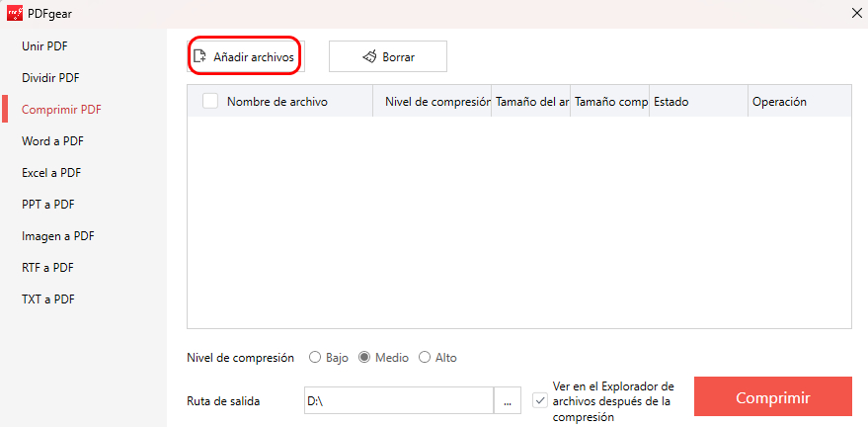Screen dimensions: 868x427
Task: Click the Operación column header
Action: [x=799, y=102]
